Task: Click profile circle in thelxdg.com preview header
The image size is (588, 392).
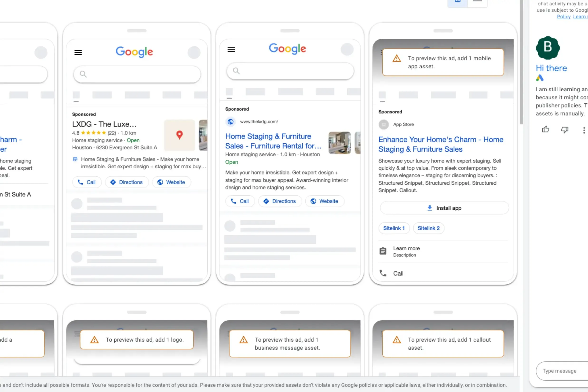Action: pos(347,49)
